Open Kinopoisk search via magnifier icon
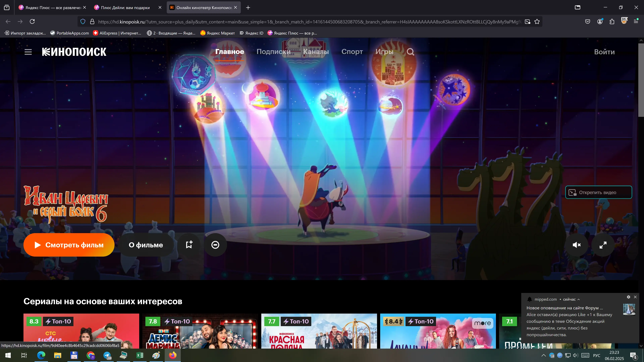 (x=410, y=52)
